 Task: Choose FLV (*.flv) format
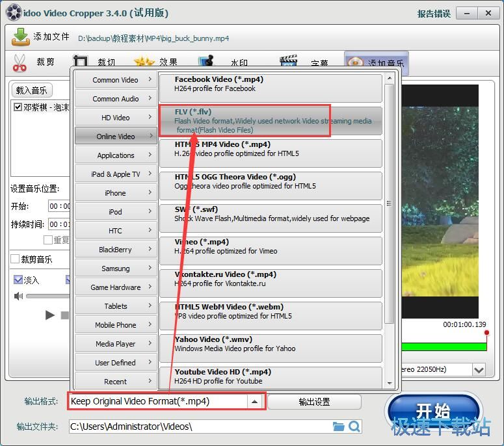tap(271, 121)
